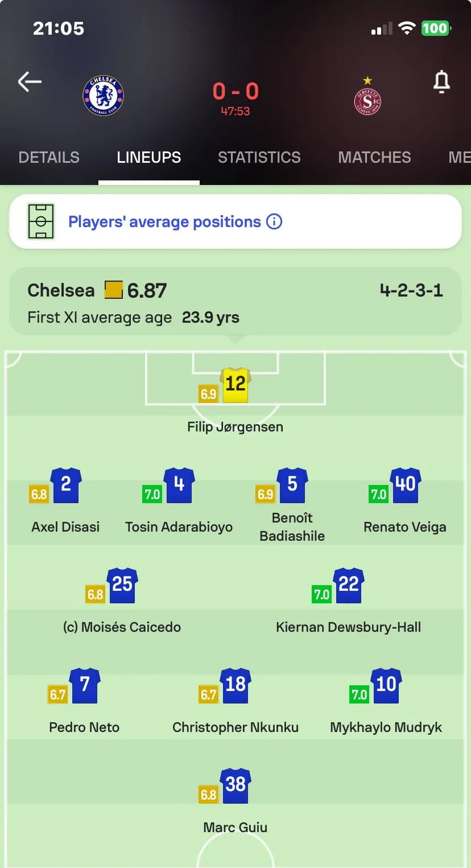The width and height of the screenshot is (471, 868).
Task: Tap goalkeeper jersey number 12
Action: click(235, 385)
